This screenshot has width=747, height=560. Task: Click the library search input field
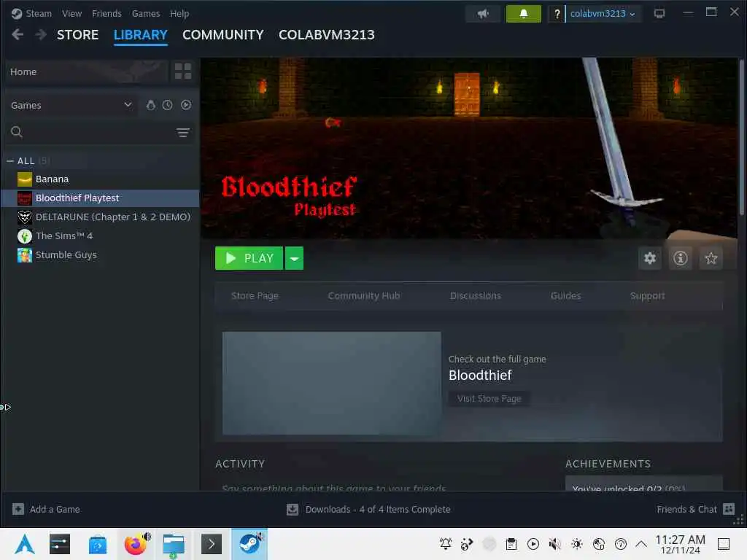pyautogui.click(x=98, y=133)
